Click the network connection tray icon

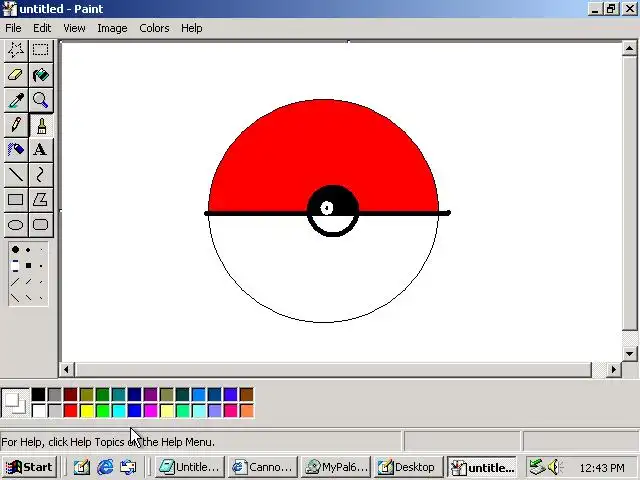[537, 466]
